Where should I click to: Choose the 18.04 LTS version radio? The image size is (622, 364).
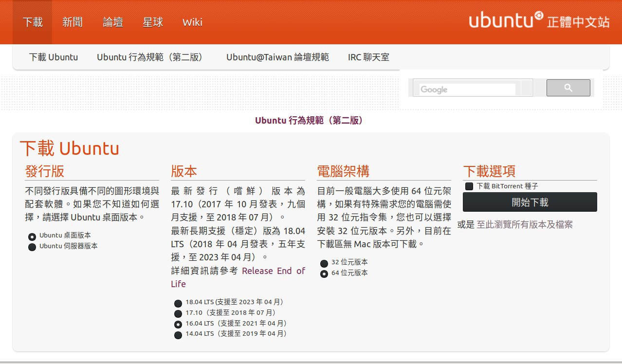click(x=178, y=303)
